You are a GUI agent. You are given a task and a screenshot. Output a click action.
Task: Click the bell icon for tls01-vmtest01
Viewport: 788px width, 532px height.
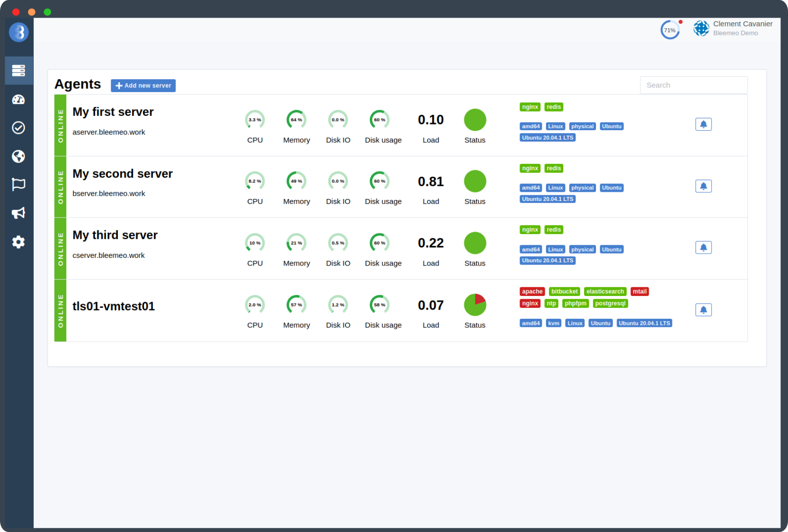click(x=703, y=310)
